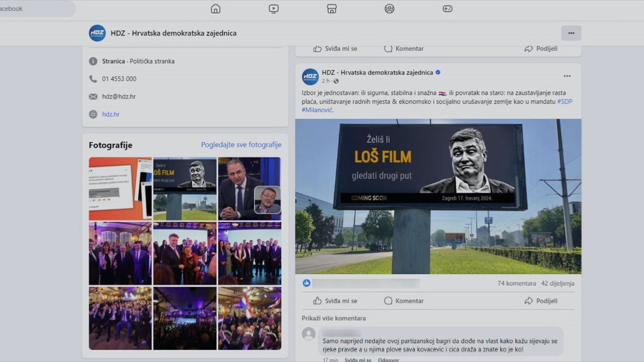Image resolution: width=644 pixels, height=362 pixels.
Task: Open the post's three-dot options menu
Action: pos(567,76)
